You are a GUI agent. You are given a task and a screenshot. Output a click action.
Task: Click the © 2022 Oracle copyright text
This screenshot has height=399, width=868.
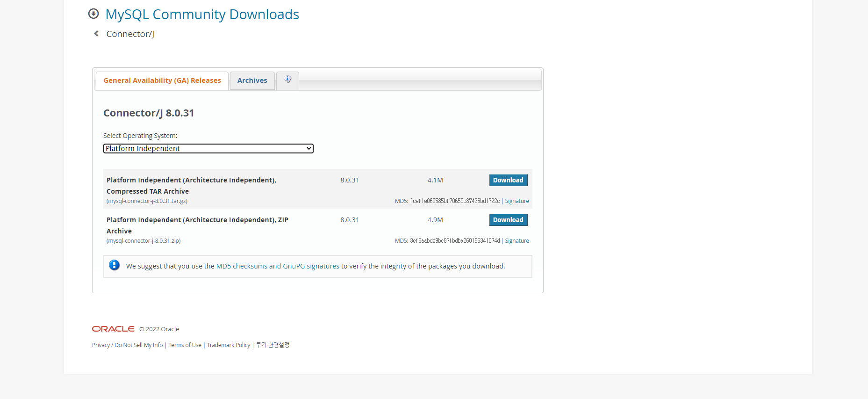159,329
